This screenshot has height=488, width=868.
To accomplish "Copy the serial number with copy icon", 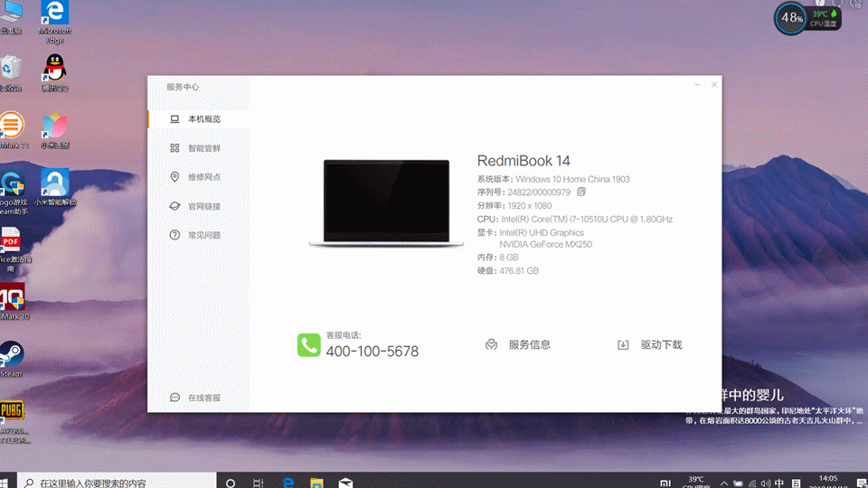I will click(581, 192).
